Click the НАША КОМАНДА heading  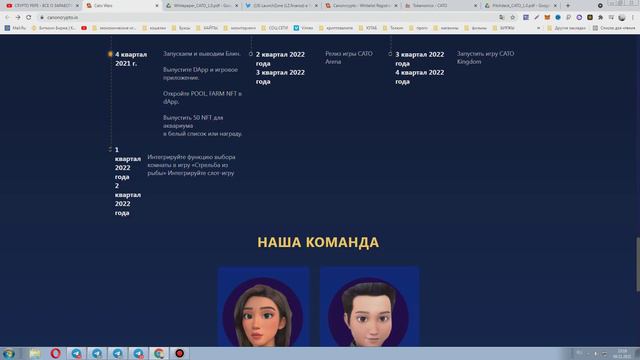click(318, 242)
